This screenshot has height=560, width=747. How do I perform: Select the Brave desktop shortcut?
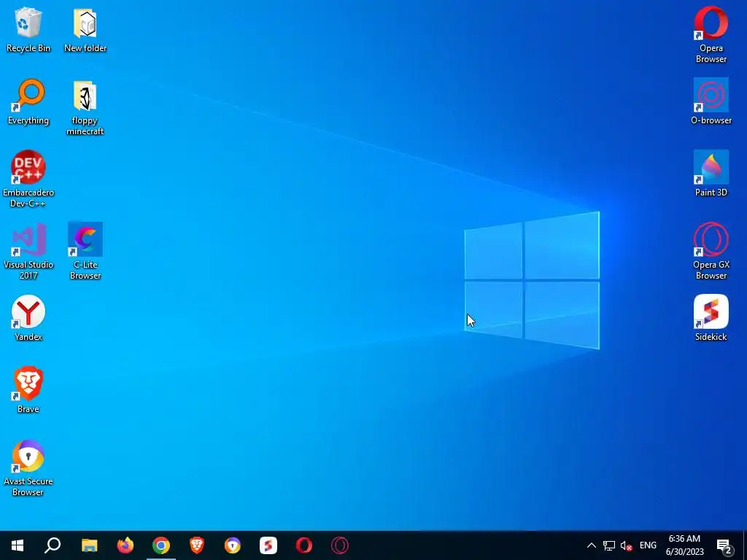(x=28, y=390)
